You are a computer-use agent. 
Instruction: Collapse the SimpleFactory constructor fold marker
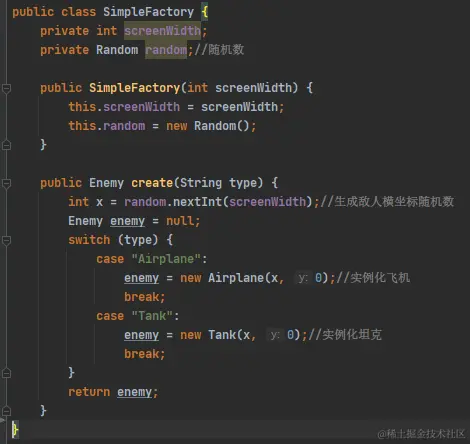click(7, 89)
